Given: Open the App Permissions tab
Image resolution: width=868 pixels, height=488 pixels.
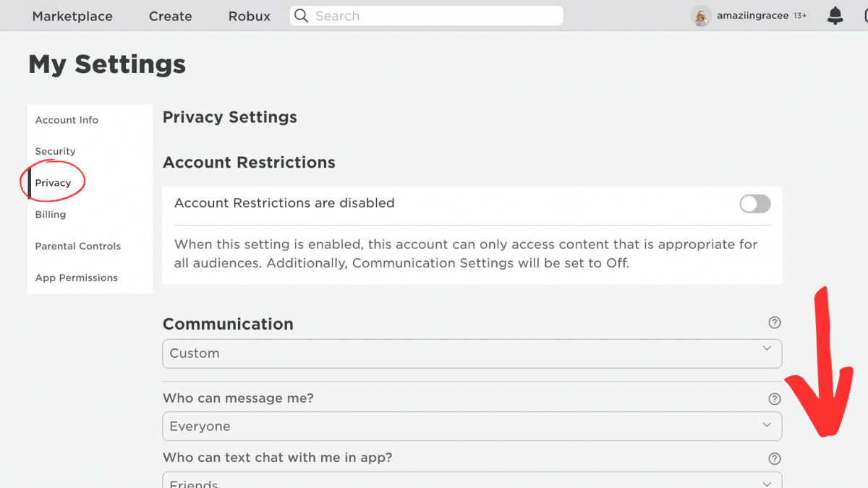Looking at the screenshot, I should tap(76, 278).
